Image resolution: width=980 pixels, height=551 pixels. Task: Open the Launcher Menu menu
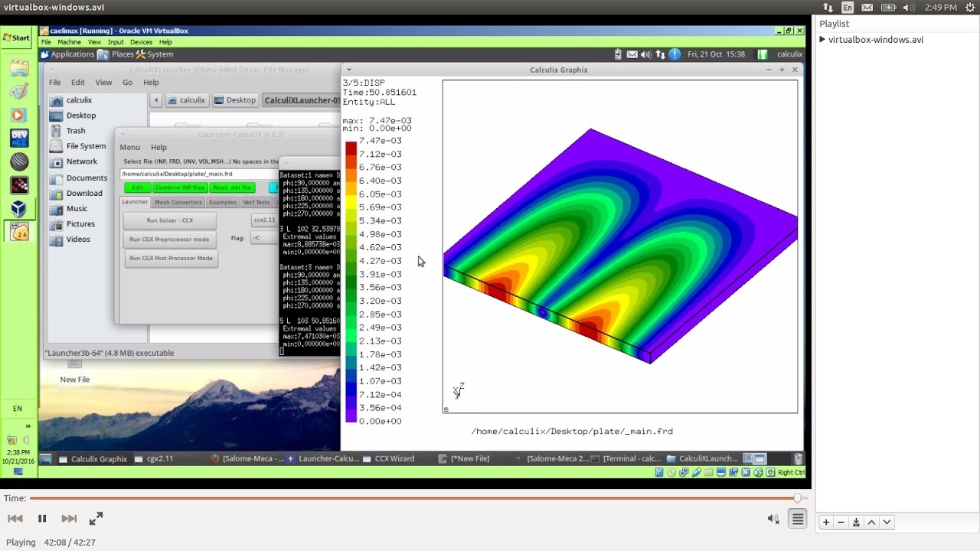click(129, 147)
